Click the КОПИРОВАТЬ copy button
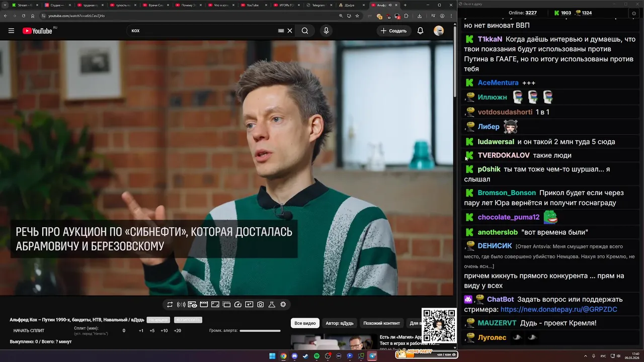Viewport: 644px width, 362px height. 188,320
